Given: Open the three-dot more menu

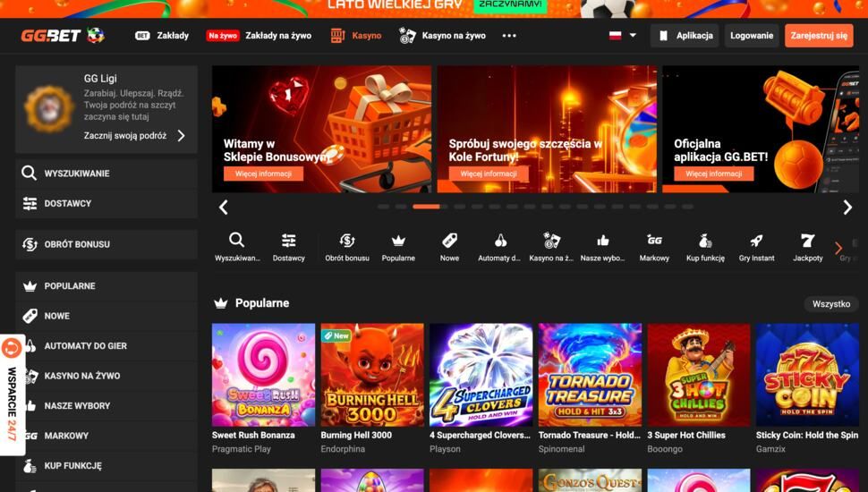Looking at the screenshot, I should (x=509, y=36).
